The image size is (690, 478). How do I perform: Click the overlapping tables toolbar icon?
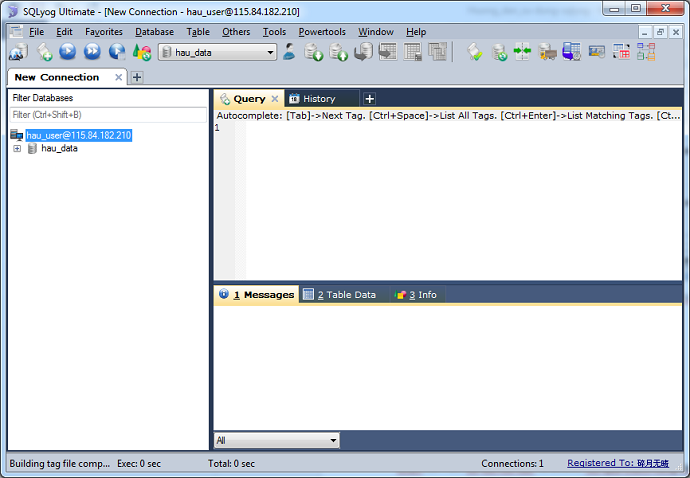(x=437, y=52)
